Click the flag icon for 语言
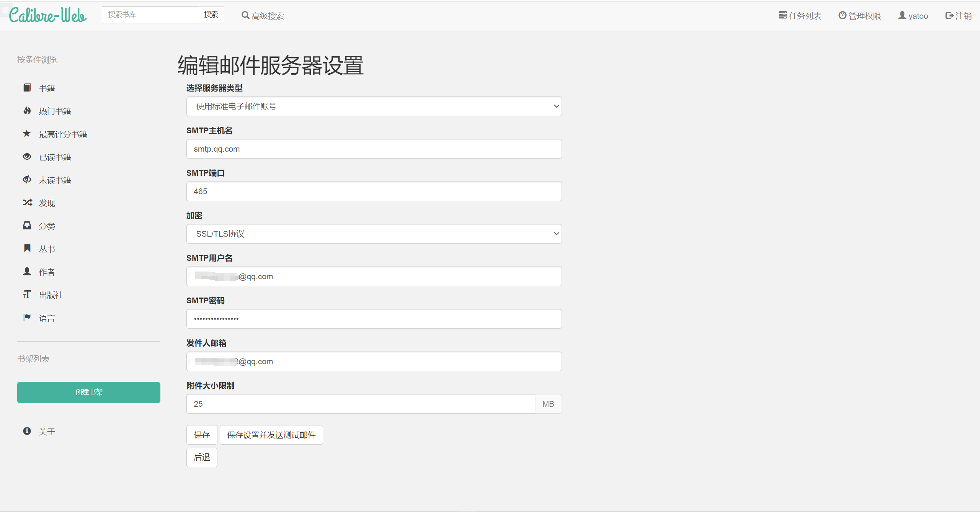This screenshot has height=512, width=980. click(x=27, y=317)
